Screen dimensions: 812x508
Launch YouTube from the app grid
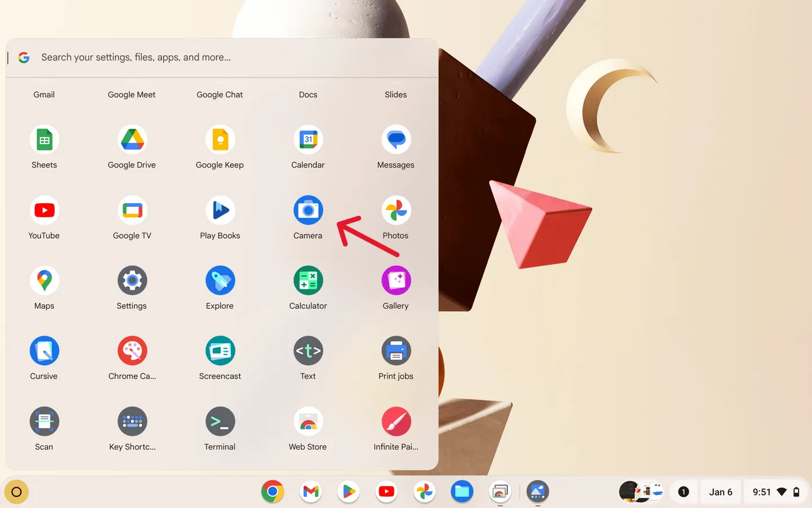click(x=44, y=210)
